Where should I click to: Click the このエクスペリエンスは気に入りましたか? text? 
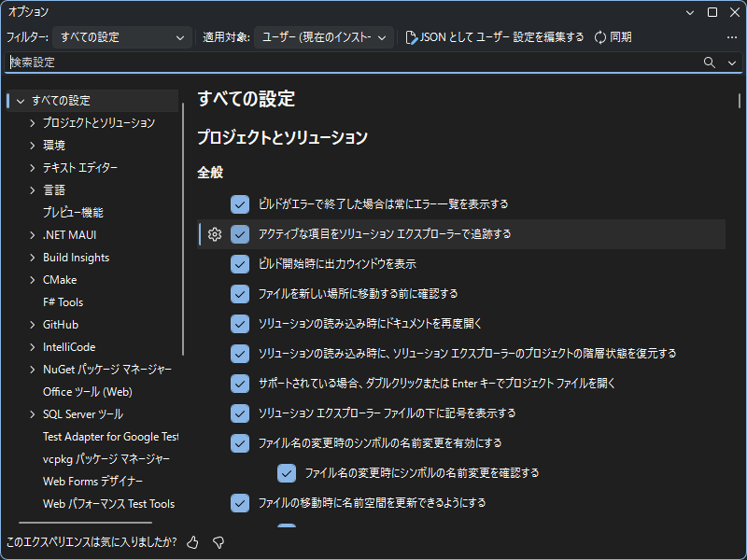tap(92, 542)
